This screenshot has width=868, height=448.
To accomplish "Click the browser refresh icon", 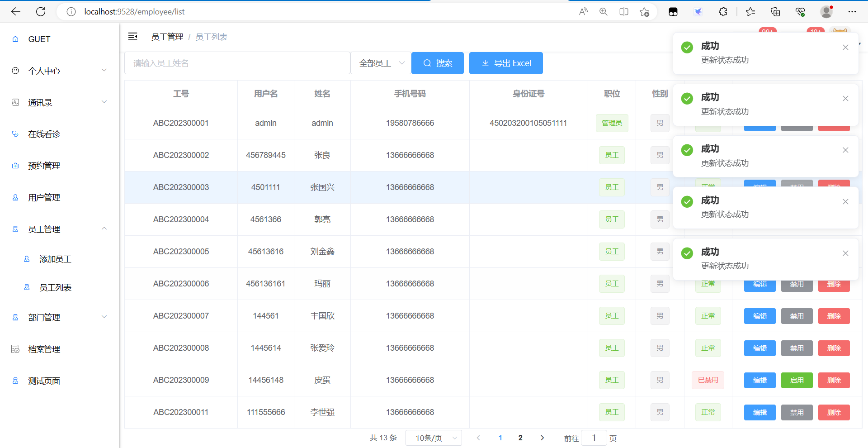I will (x=41, y=12).
